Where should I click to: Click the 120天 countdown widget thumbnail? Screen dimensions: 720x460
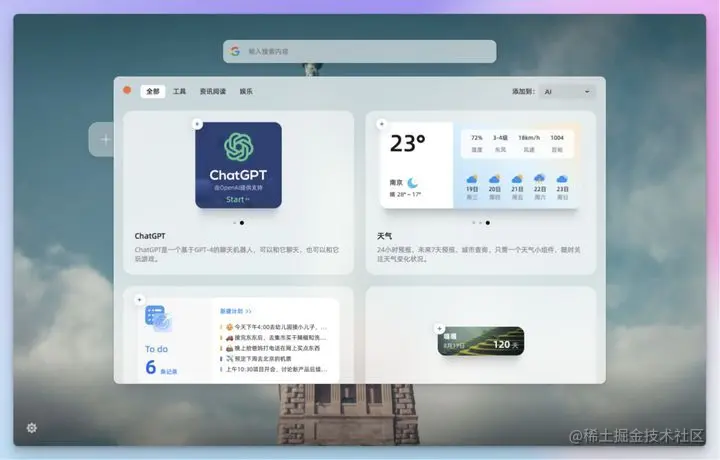(481, 341)
